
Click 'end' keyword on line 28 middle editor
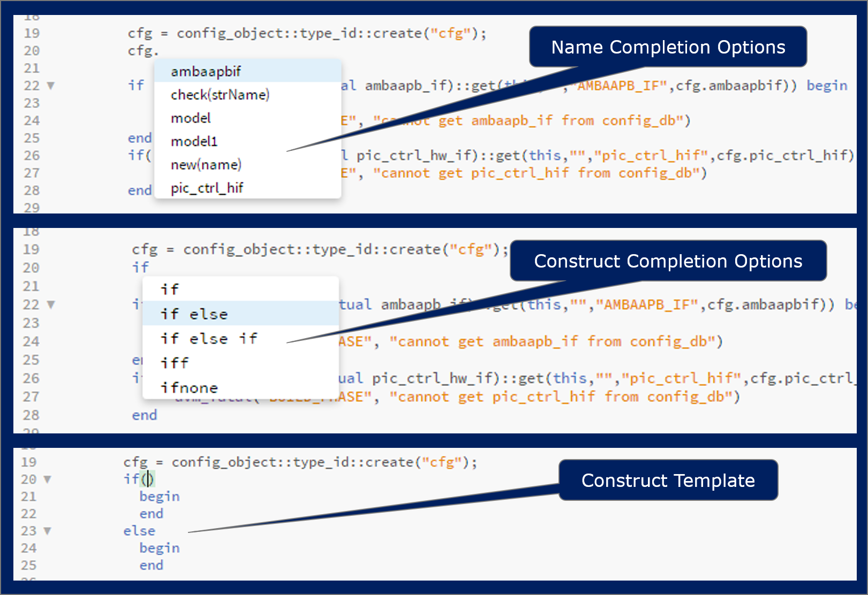145,415
